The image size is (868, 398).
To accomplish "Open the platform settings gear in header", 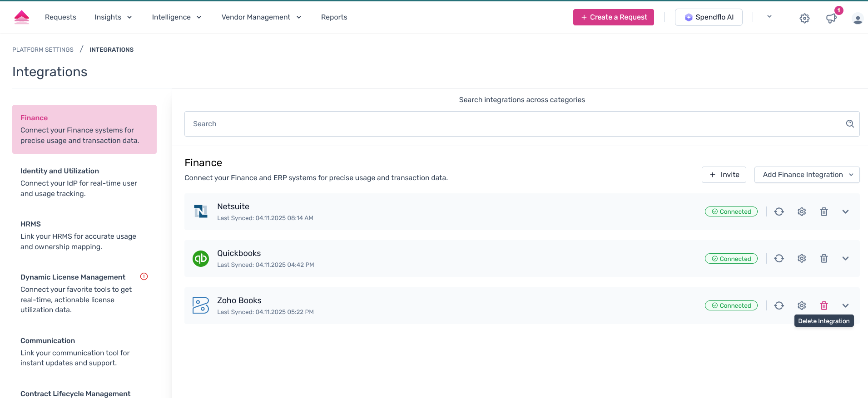I will click(x=804, y=18).
